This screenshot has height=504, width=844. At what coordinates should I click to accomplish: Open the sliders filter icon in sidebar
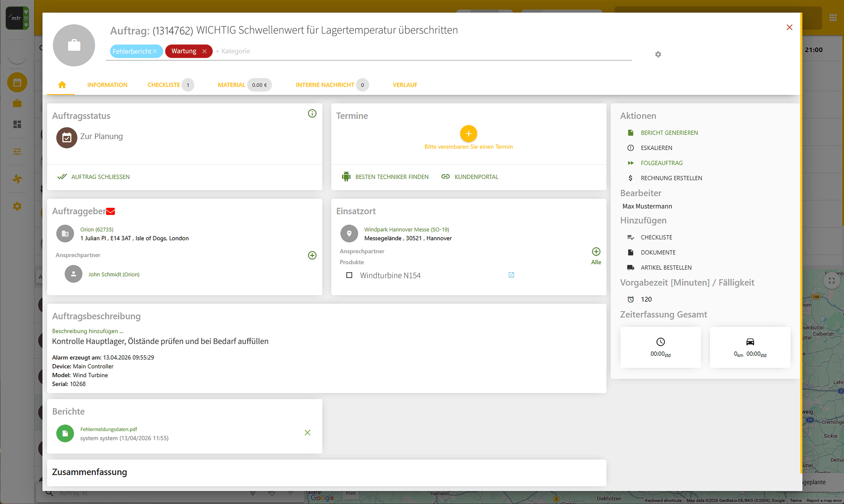coord(17,152)
